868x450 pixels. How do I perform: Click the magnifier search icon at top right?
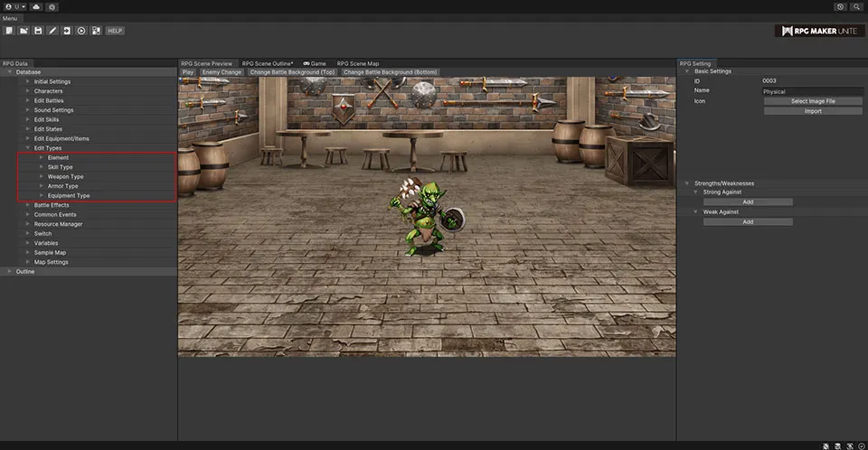856,6
